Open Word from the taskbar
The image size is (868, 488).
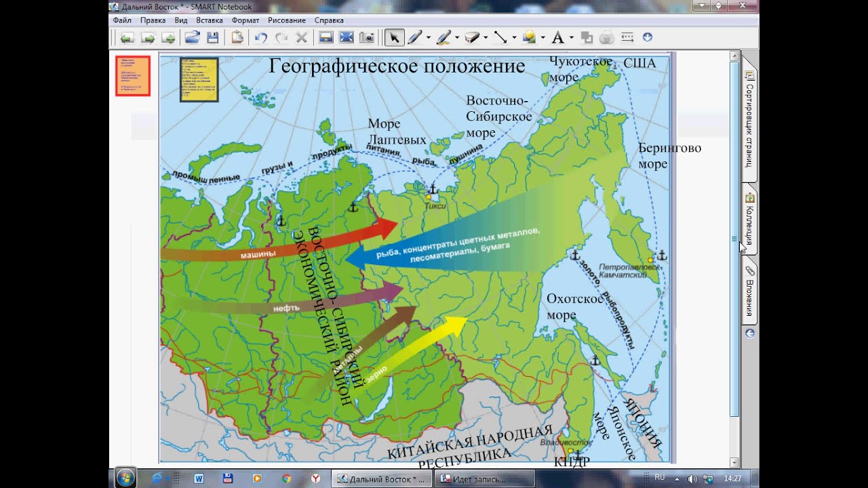click(199, 479)
